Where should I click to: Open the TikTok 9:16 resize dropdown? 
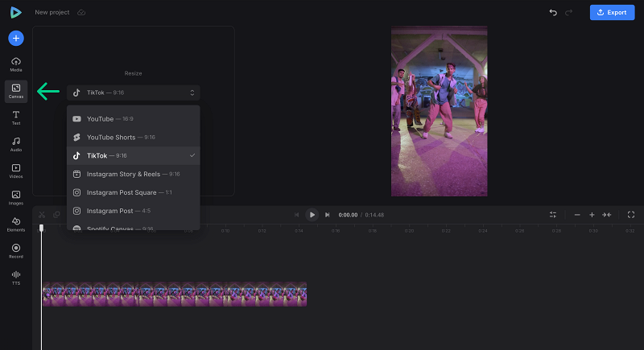pos(134,93)
